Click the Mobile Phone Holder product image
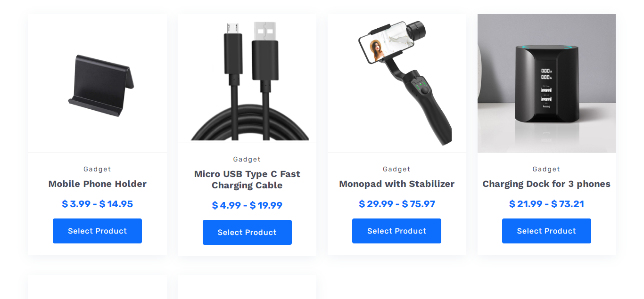Viewport: 644px width, 299px height. point(98,84)
